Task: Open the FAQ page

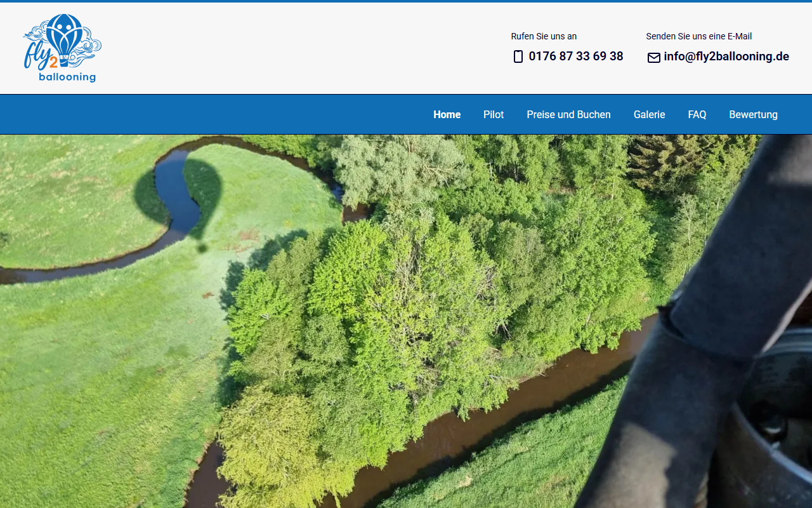Action: tap(697, 115)
